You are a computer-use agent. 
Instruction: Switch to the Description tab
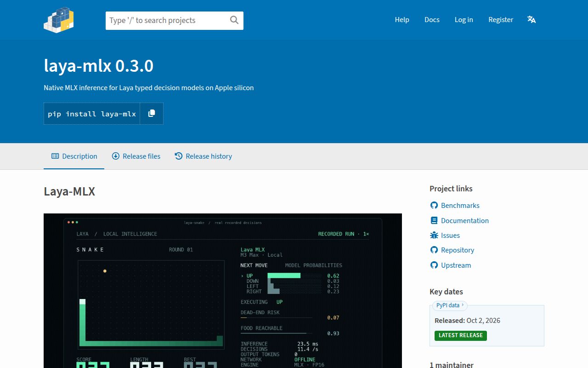coord(74,156)
